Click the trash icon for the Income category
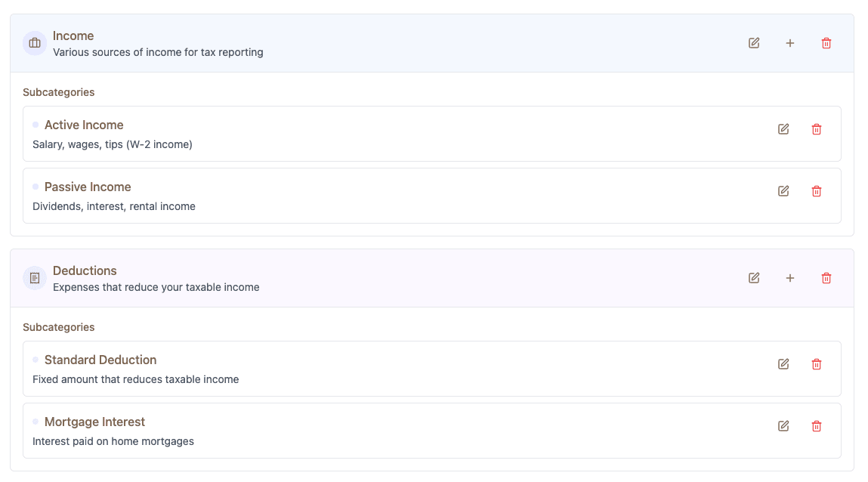Screen dimensions: 868x482 click(826, 43)
